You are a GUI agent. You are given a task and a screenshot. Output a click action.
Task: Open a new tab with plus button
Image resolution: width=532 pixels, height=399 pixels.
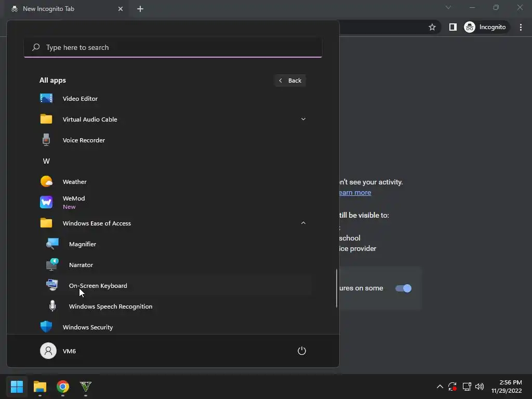tap(140, 9)
